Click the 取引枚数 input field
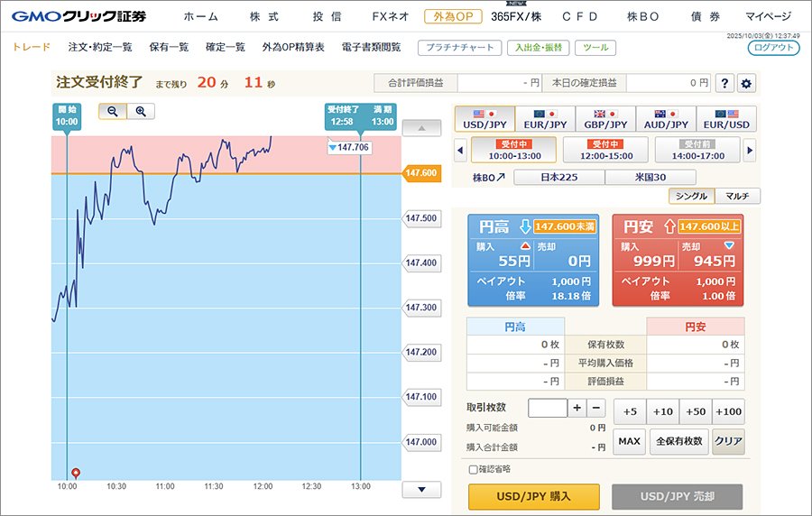 click(x=547, y=408)
